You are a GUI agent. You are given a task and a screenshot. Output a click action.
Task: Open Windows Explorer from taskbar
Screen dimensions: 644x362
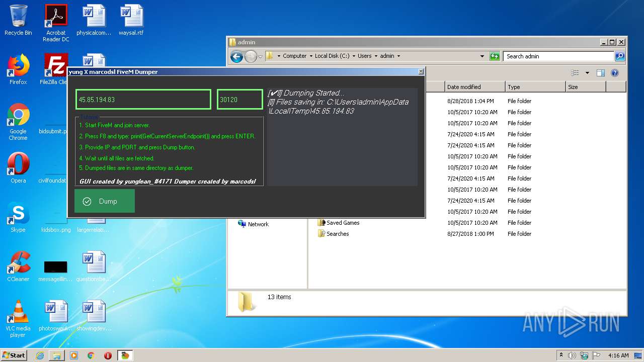[57, 355]
